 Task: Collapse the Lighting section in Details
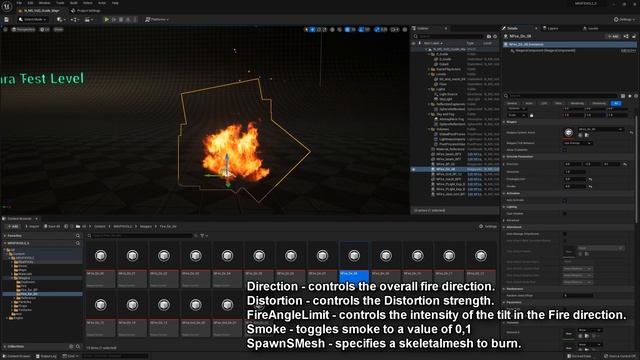coord(504,207)
